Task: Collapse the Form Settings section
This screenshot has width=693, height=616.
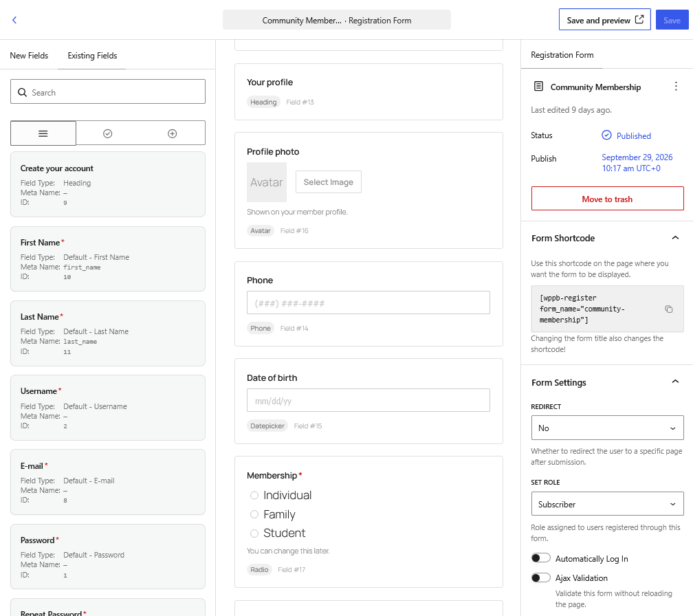Action: (x=675, y=382)
